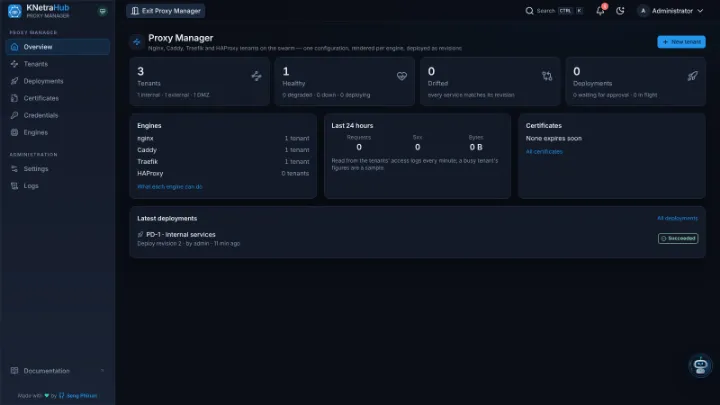Viewport: 720px width, 405px height.
Task: Click the Certificates sidebar icon
Action: click(14, 98)
